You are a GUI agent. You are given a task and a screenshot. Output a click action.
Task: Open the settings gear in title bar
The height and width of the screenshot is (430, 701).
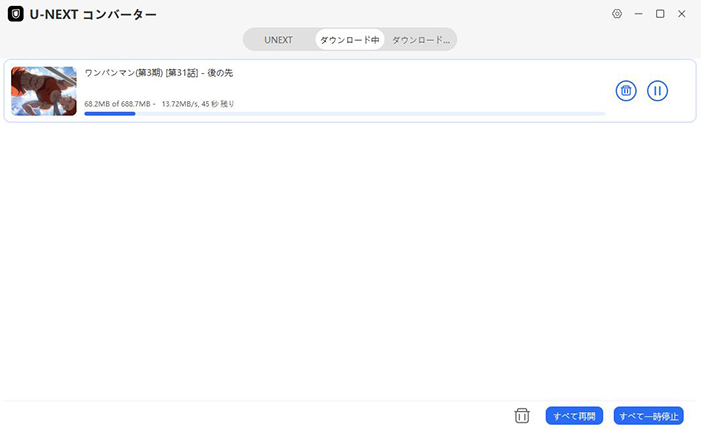coord(617,14)
